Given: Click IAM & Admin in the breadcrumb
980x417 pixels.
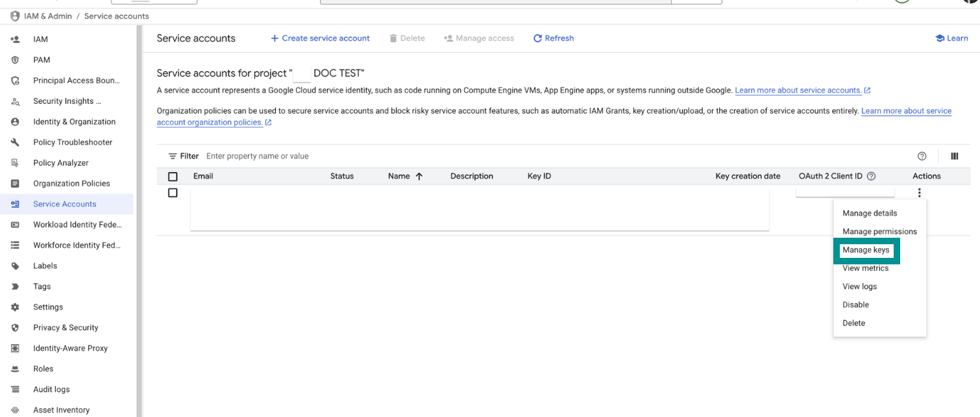Looking at the screenshot, I should pos(47,16).
